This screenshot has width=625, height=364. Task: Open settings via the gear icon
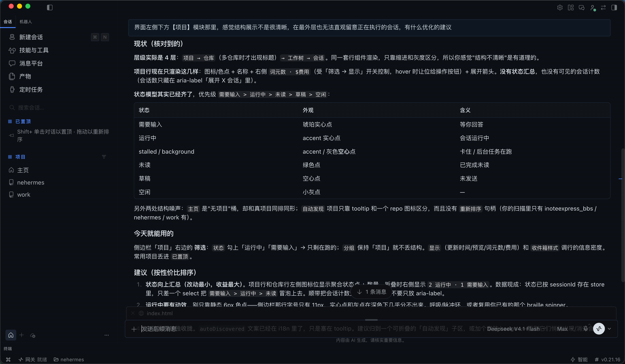560,7
